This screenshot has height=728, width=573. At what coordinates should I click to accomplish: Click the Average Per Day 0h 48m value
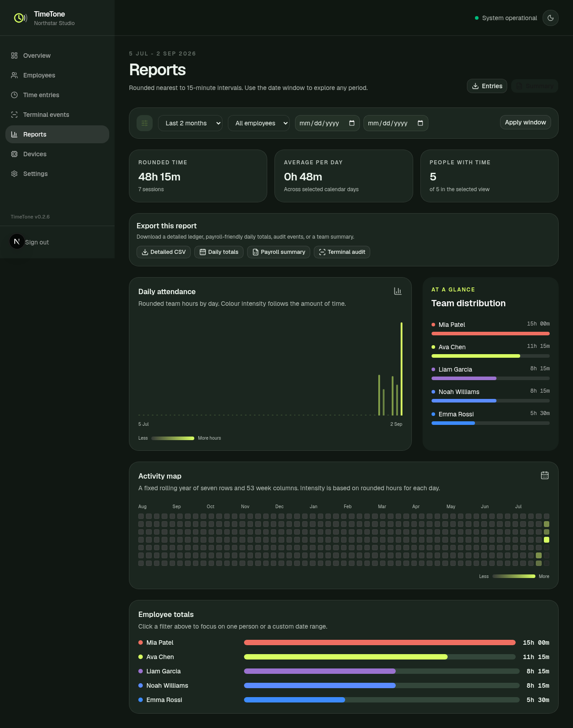[303, 177]
